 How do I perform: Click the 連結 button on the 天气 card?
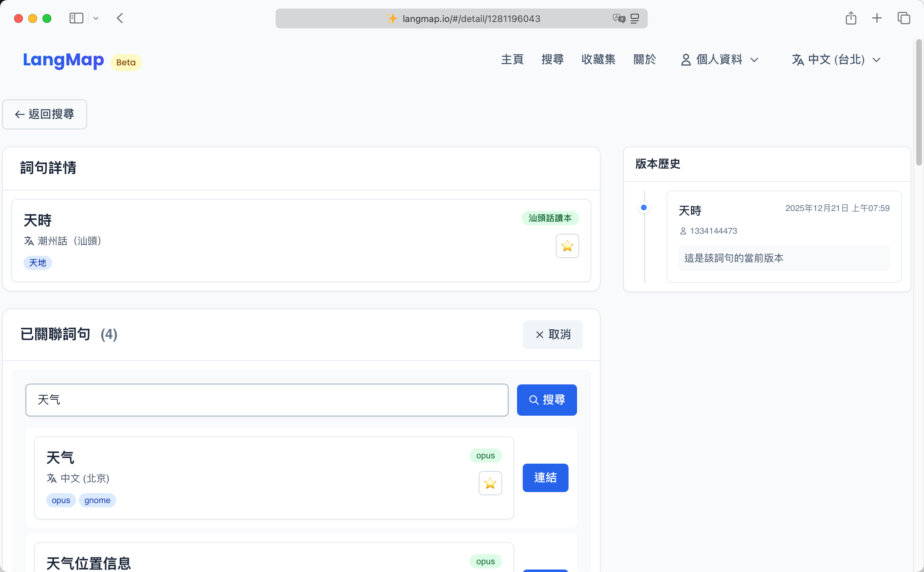545,478
